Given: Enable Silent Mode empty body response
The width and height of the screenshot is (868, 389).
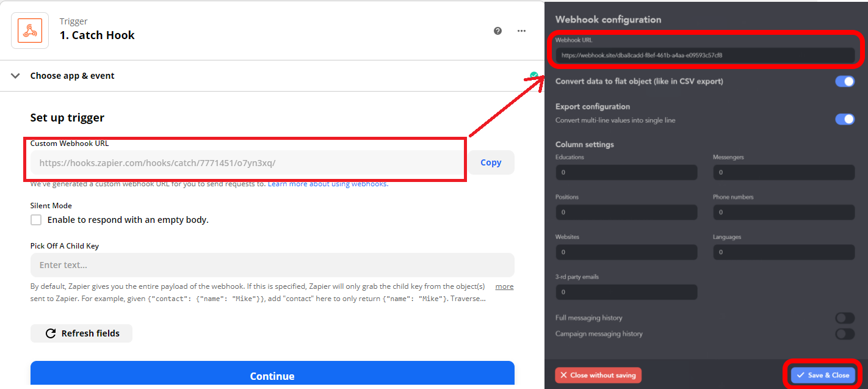Looking at the screenshot, I should 36,219.
